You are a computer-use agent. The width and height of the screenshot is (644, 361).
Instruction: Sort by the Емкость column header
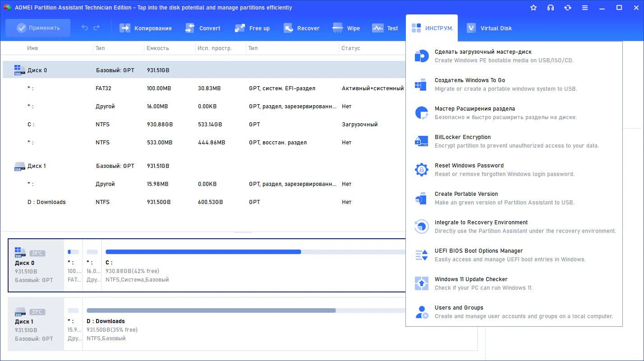pyautogui.click(x=158, y=48)
